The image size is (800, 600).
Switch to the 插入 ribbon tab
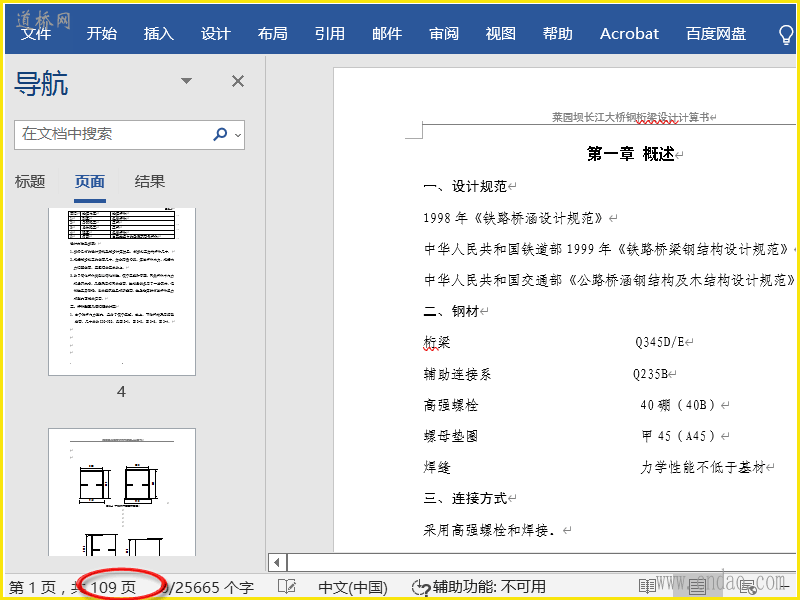(x=159, y=34)
